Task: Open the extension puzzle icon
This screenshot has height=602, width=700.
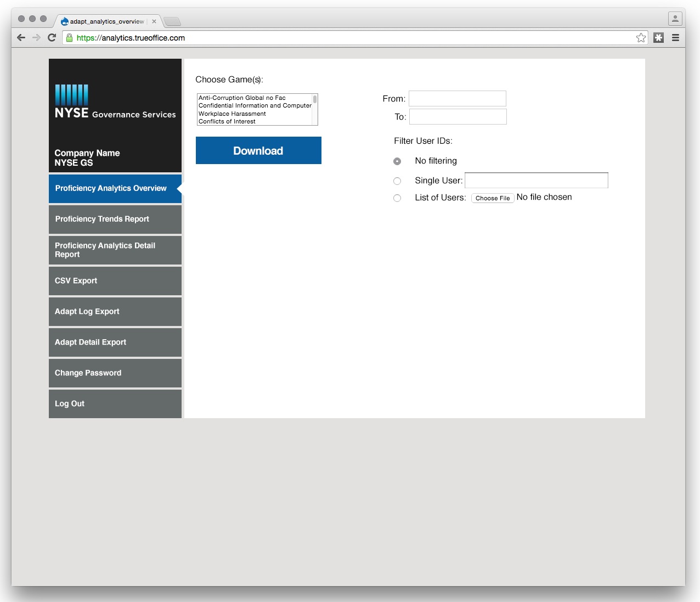Action: (x=659, y=38)
